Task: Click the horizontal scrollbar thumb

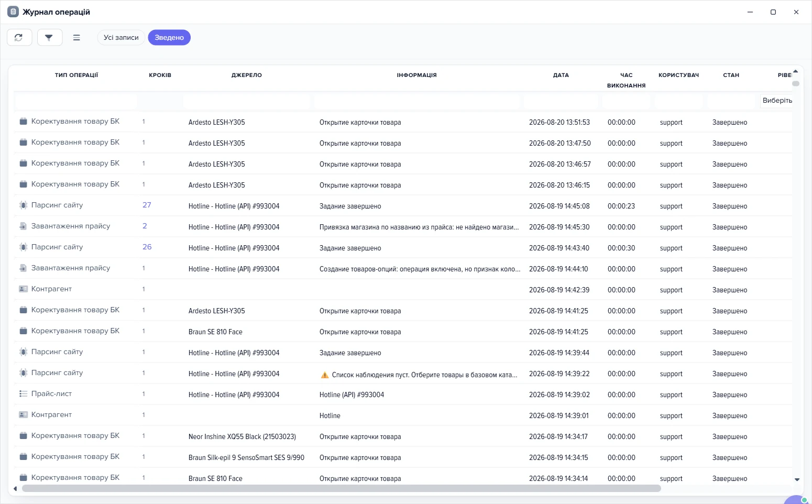Action: pos(341,488)
